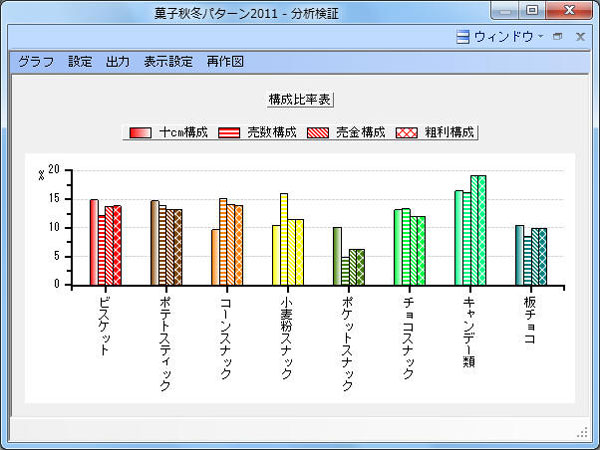The height and width of the screenshot is (450, 600).
Task: Close the main application window
Action: [x=569, y=10]
